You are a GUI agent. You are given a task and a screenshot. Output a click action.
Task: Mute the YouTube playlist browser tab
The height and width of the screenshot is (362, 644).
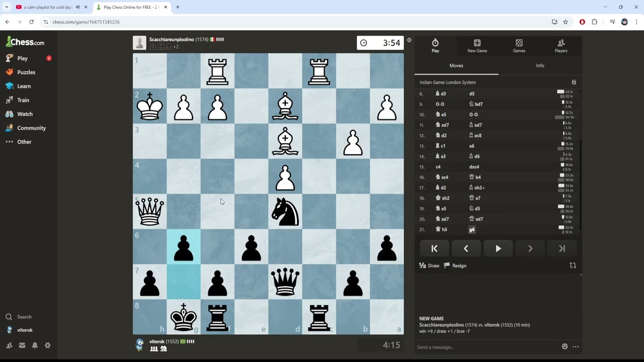pyautogui.click(x=77, y=7)
